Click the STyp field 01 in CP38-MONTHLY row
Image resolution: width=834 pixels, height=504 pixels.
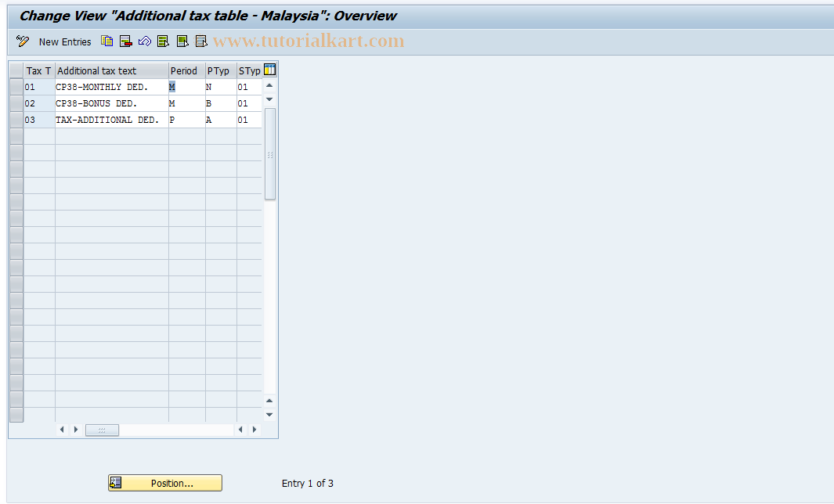point(250,87)
